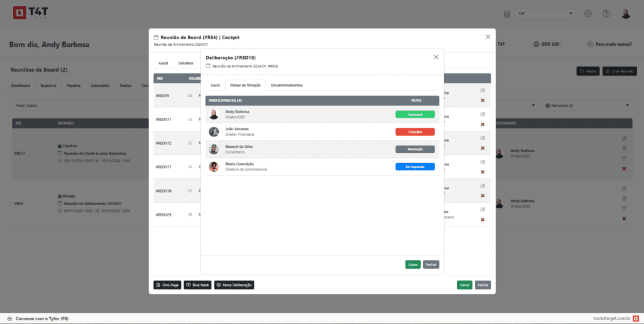Click the database icon beside T4T selector
Image resolution: width=644 pixels, height=324 pixels.
(x=508, y=14)
